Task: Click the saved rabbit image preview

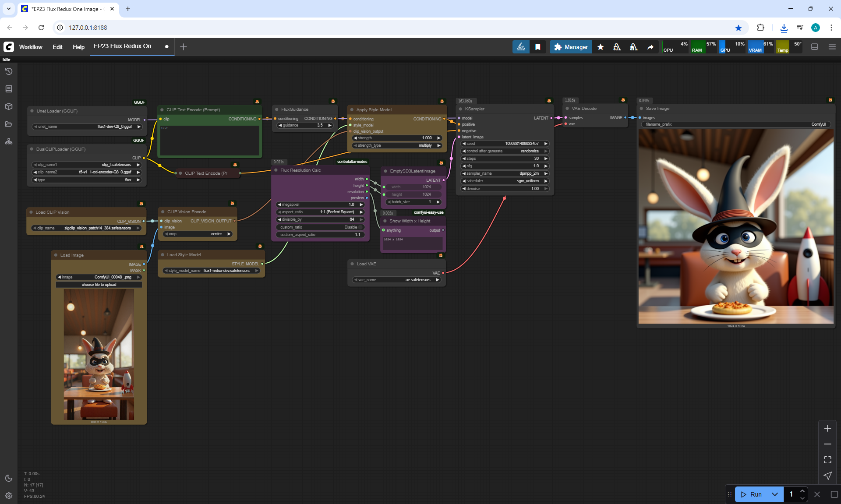Action: point(736,226)
